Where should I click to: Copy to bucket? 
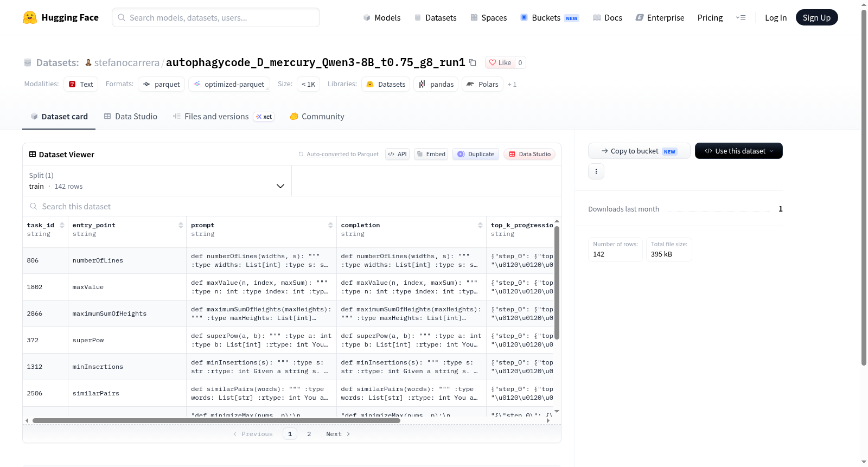[639, 151]
